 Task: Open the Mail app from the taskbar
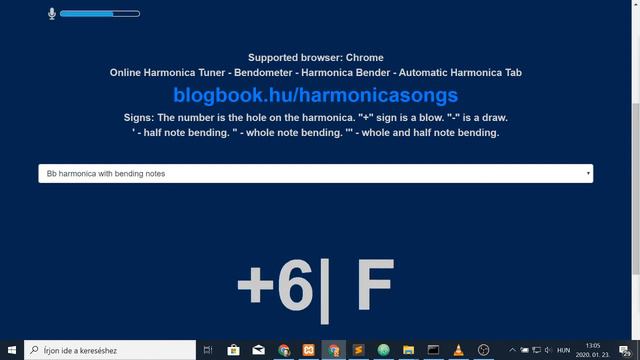point(258,350)
